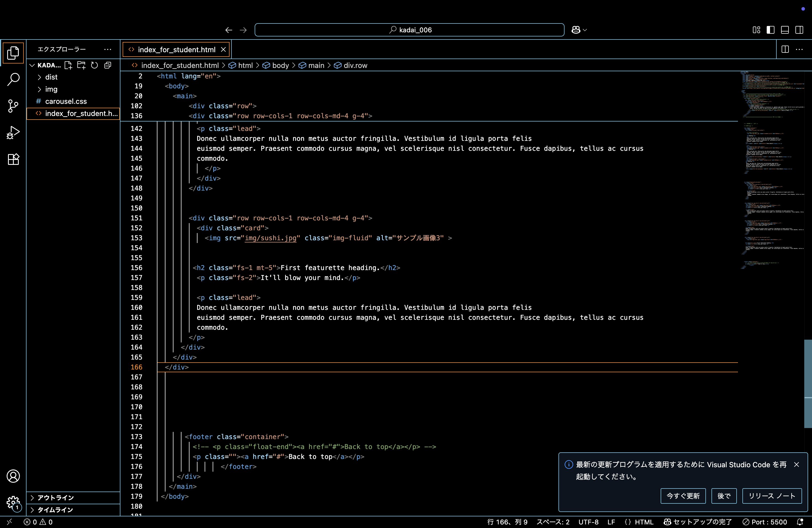Close the index_for_student.html tab
The image size is (812, 528).
[x=223, y=50]
